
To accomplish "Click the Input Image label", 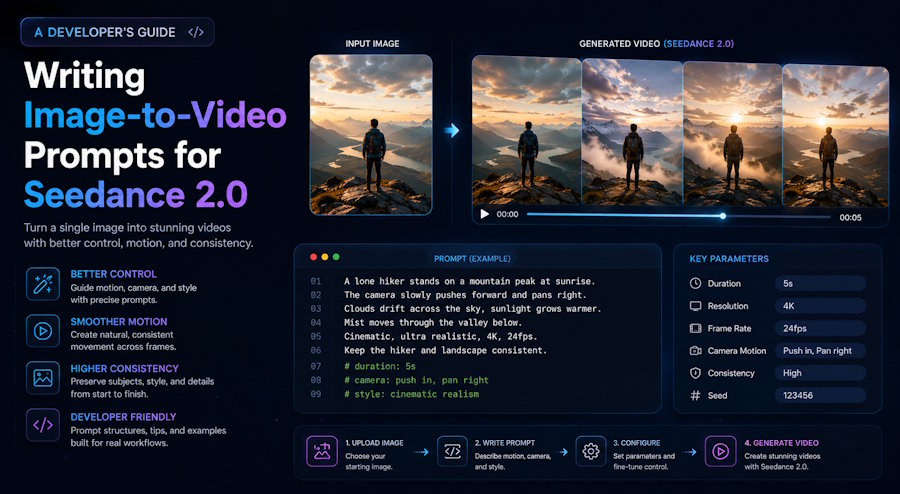I will (x=372, y=44).
